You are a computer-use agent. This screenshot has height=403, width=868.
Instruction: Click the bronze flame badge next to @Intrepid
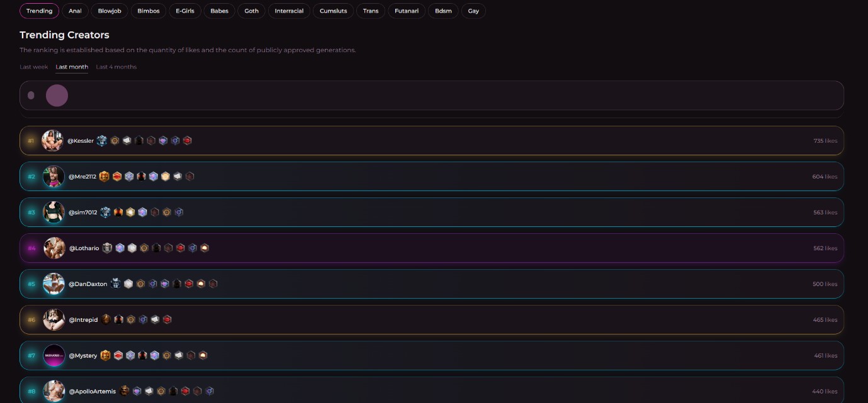(x=106, y=320)
